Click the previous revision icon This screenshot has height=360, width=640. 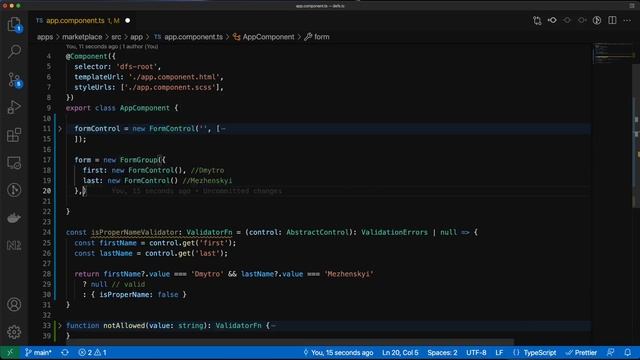click(x=567, y=20)
